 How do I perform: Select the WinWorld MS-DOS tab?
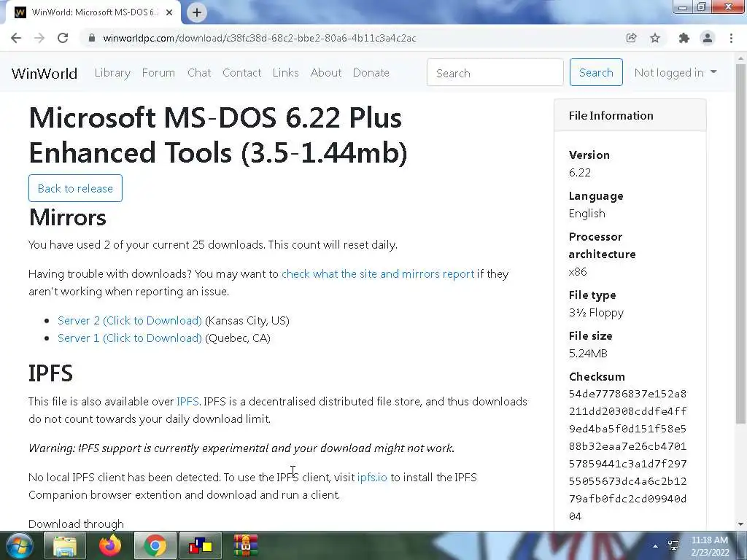click(93, 12)
